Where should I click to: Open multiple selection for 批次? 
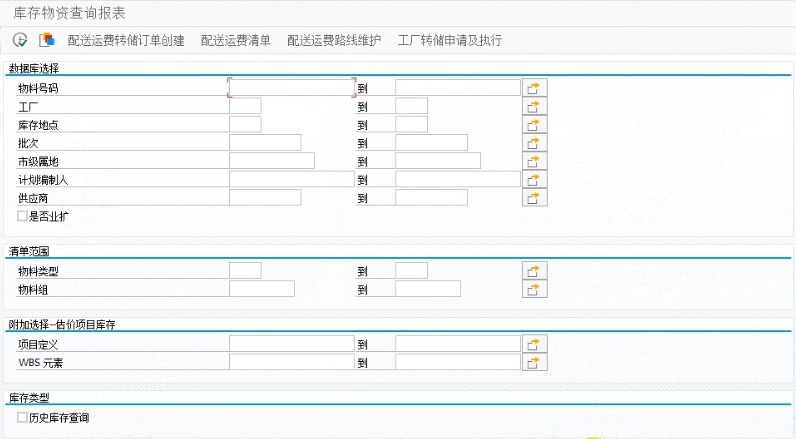535,143
